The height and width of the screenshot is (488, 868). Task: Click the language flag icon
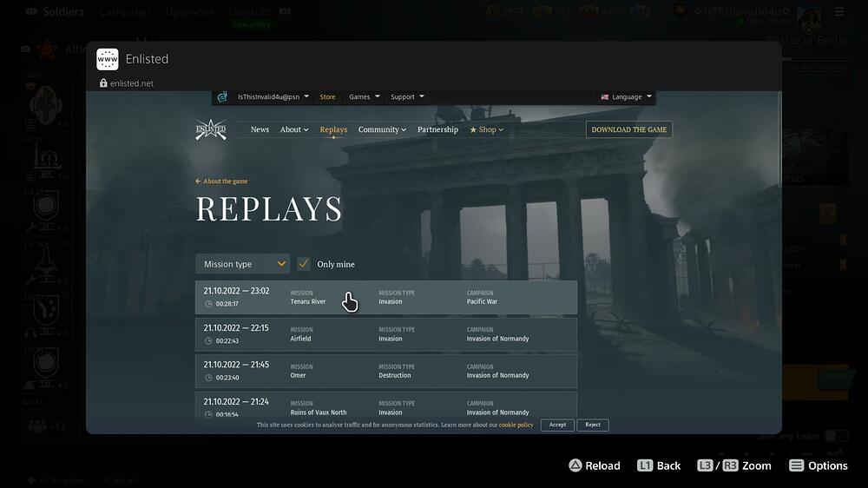pyautogui.click(x=604, y=97)
